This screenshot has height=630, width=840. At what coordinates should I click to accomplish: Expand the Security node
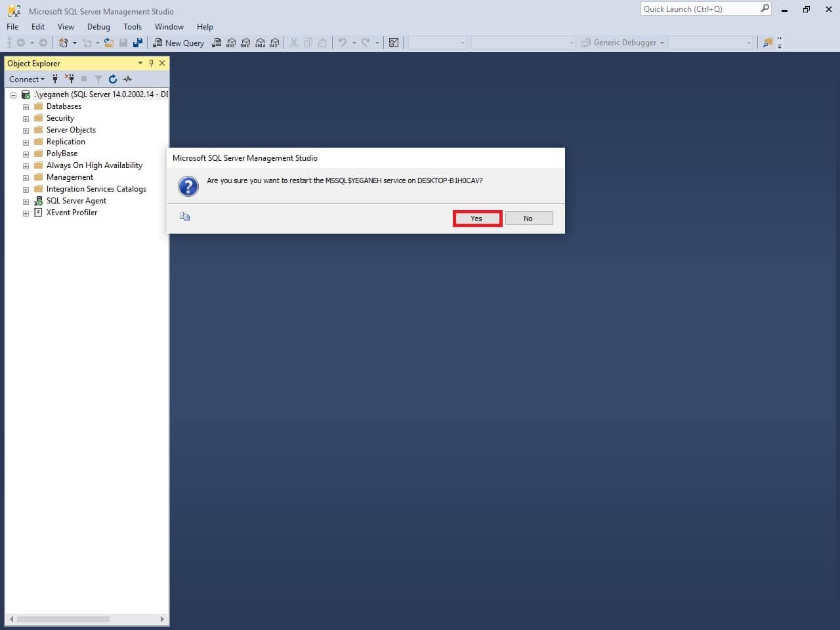[26, 119]
